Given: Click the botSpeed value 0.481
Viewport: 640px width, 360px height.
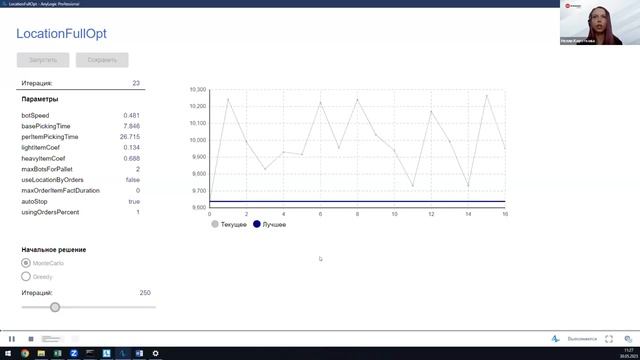Looking at the screenshot, I should click(131, 116).
